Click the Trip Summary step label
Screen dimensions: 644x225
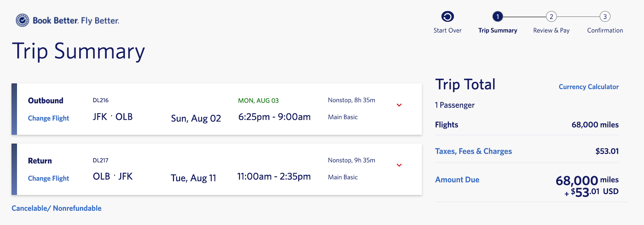tap(497, 31)
